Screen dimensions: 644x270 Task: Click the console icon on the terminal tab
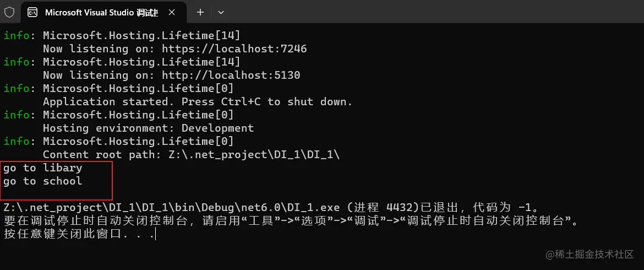click(x=32, y=12)
